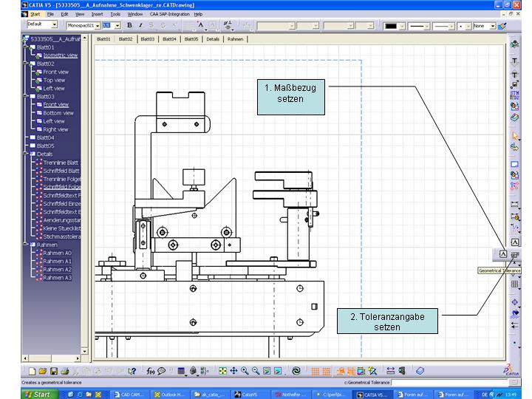Click the tree panel horizontal scroll-right arrow
532x399 pixels.
(x=78, y=358)
